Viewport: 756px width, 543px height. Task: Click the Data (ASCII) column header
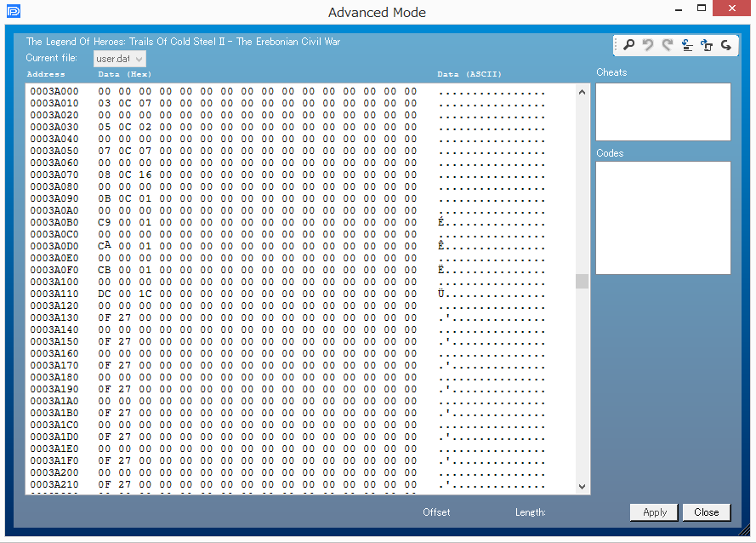click(469, 74)
